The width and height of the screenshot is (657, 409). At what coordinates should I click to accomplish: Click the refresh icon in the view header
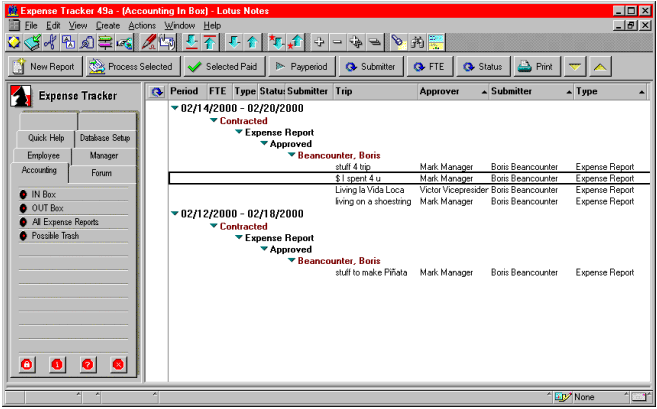tap(157, 92)
